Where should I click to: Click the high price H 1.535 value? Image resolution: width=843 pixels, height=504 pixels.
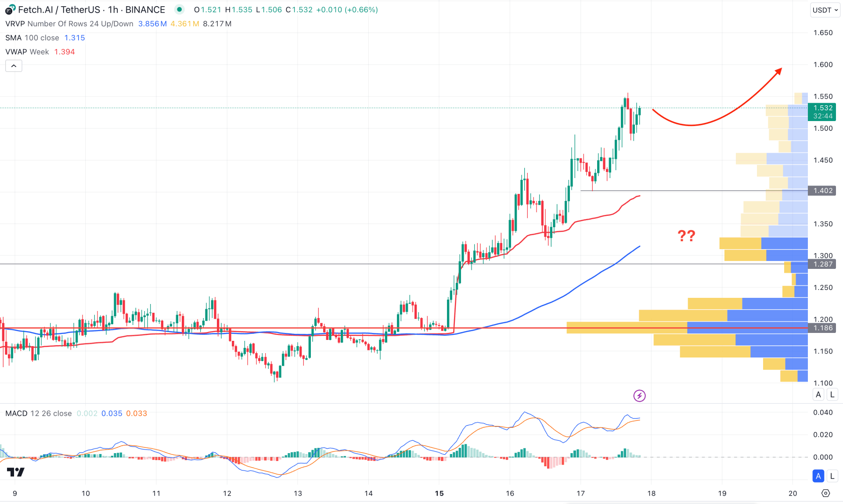239,10
